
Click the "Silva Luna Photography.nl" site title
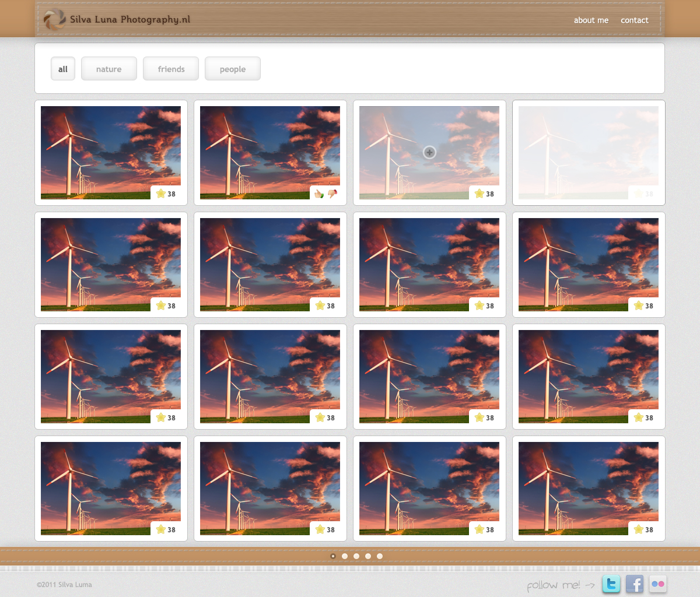click(x=130, y=19)
